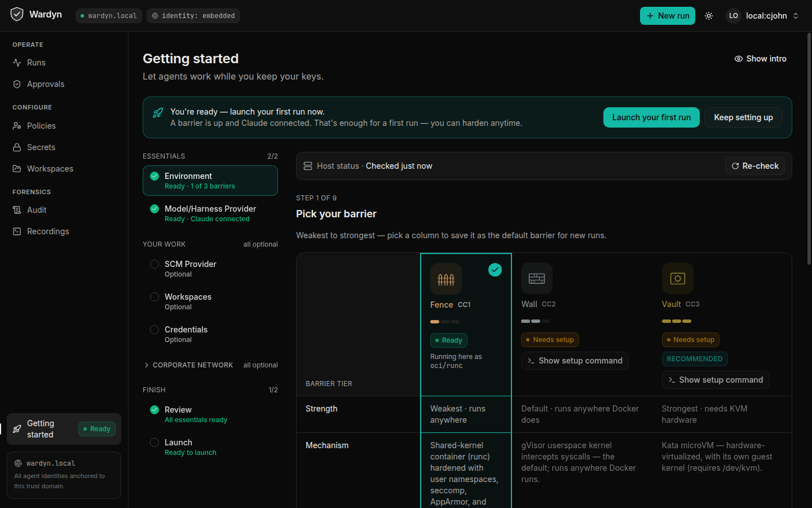Click the New run button

[667, 16]
